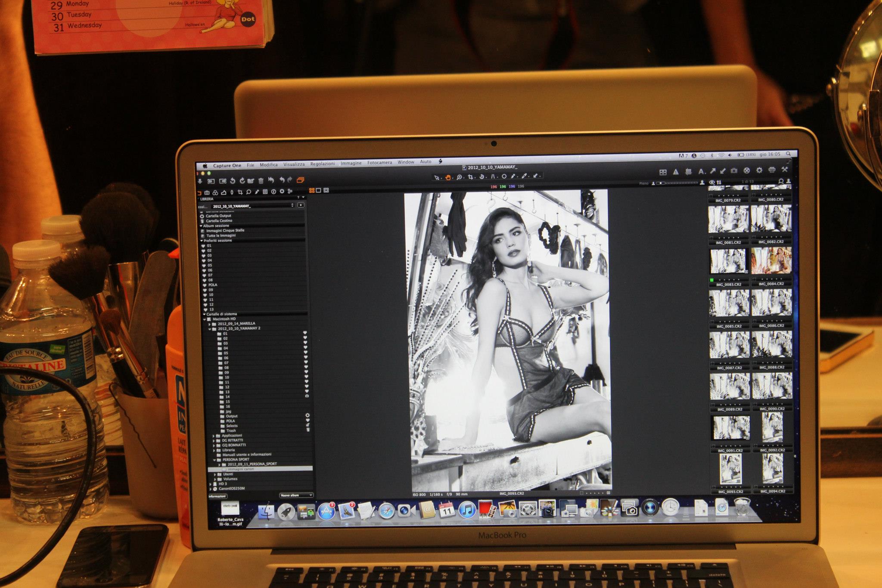
Task: Click the orange edit-all-variants icon
Action: [x=300, y=180]
